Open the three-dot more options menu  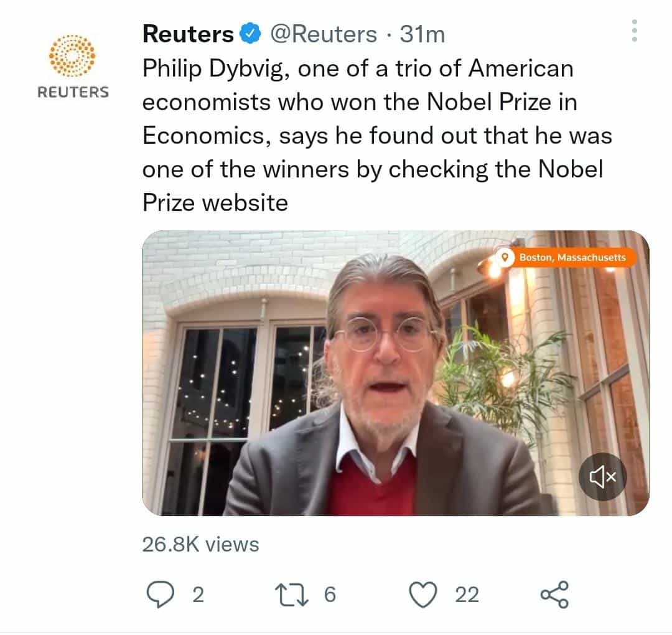tap(634, 31)
